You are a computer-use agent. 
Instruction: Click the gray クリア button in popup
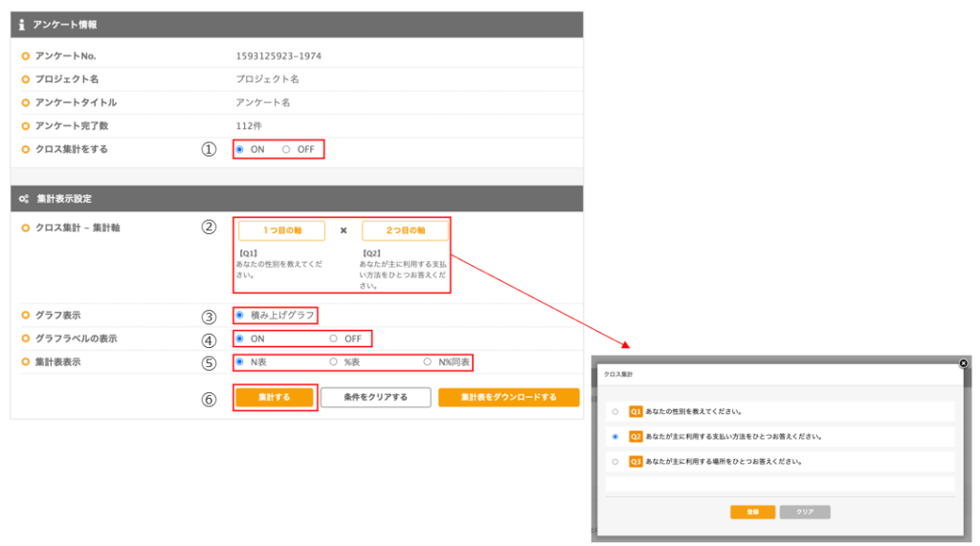(805, 512)
